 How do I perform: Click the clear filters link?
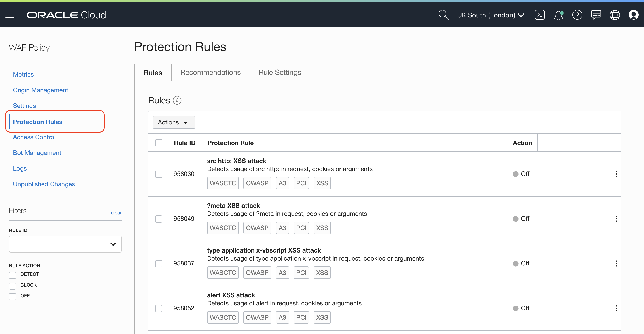click(x=116, y=213)
